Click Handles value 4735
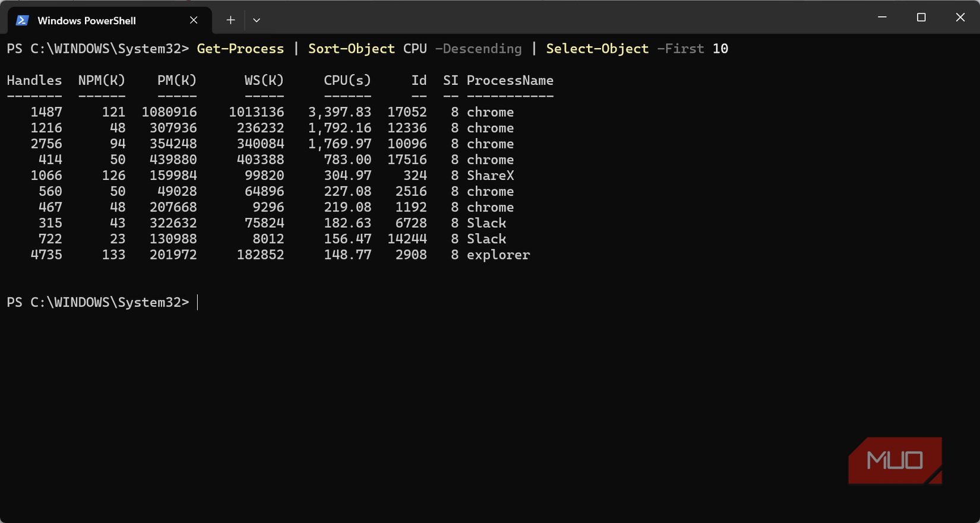 coord(46,255)
